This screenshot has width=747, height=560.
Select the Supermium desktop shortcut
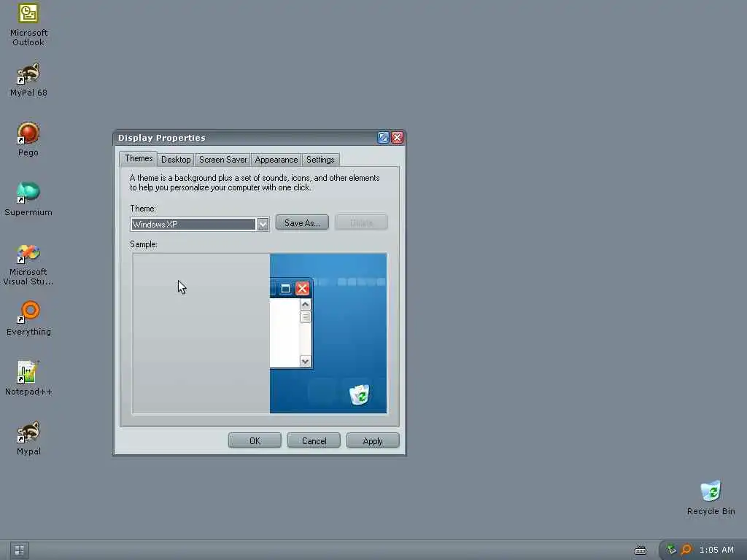pyautogui.click(x=28, y=199)
